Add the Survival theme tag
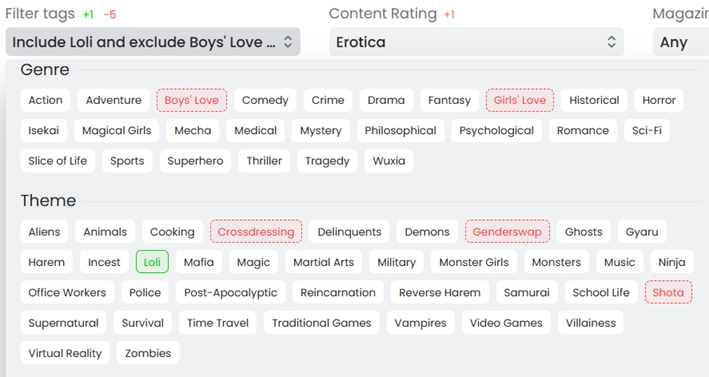709x377 pixels. 143,323
